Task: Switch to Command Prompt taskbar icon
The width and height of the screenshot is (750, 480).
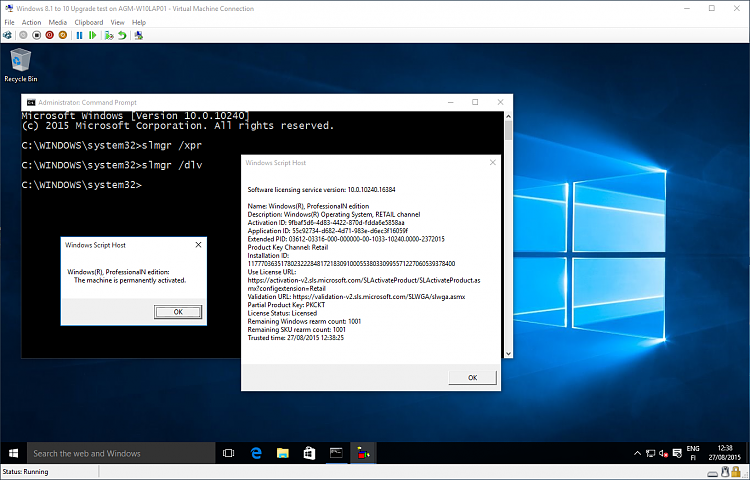Action: [336, 453]
